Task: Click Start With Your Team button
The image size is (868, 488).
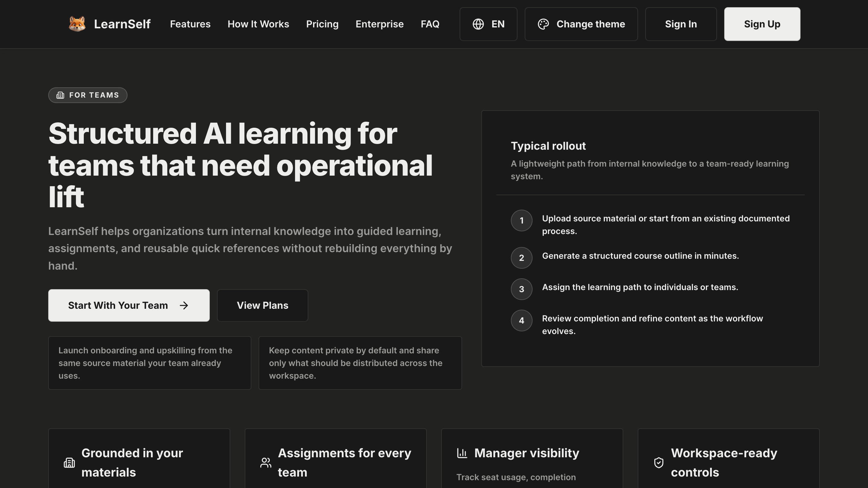Action: [x=129, y=305]
